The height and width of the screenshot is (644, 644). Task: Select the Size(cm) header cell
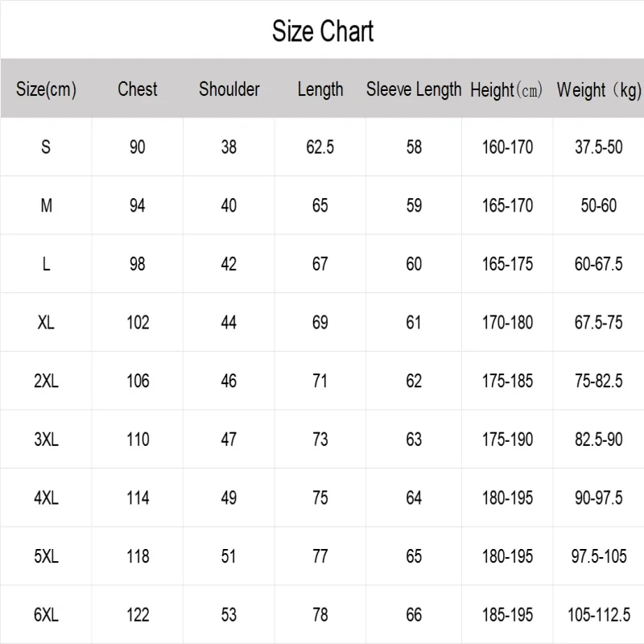click(46, 89)
